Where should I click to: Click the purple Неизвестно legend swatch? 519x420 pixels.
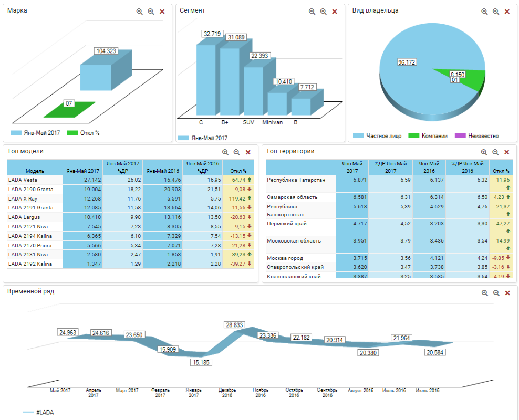pyautogui.click(x=460, y=136)
